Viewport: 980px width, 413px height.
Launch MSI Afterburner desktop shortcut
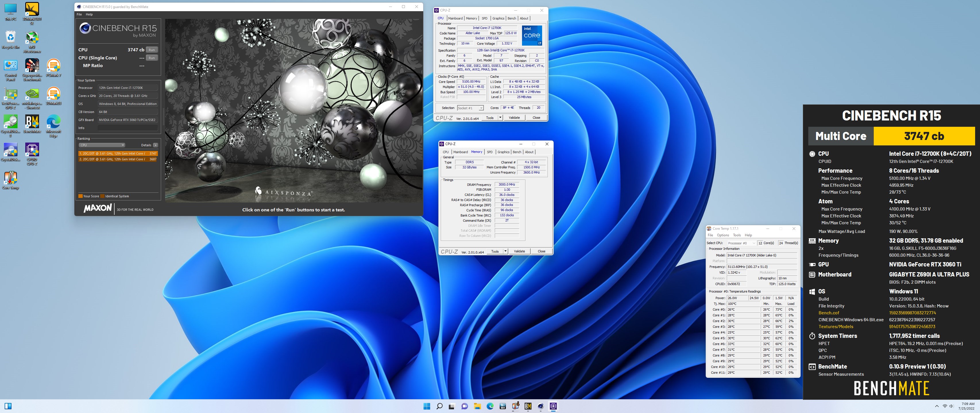click(x=32, y=42)
